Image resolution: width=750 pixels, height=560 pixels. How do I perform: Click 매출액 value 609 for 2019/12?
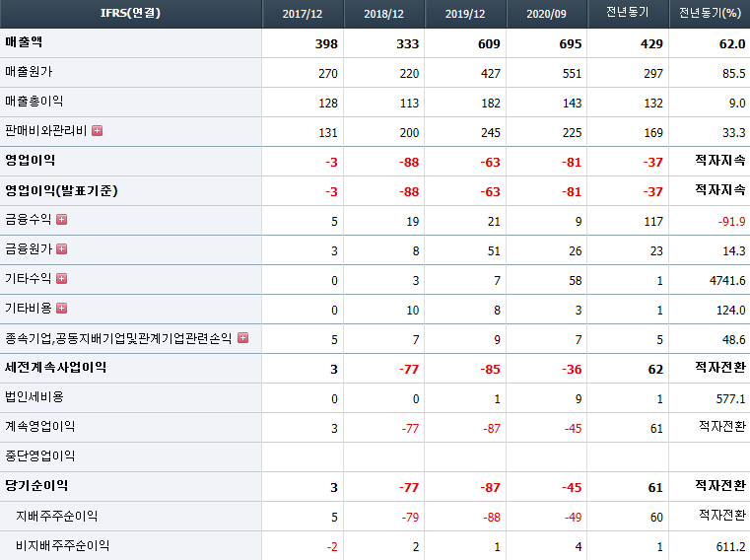click(x=489, y=44)
